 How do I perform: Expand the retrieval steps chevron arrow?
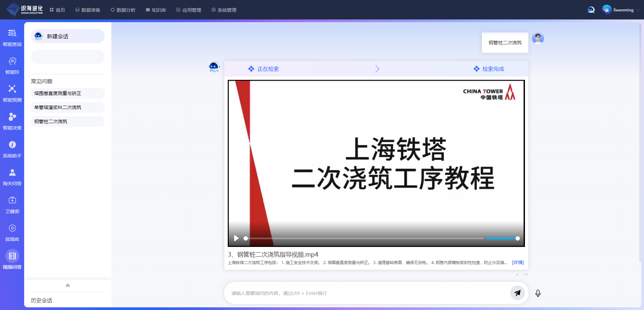[377, 69]
